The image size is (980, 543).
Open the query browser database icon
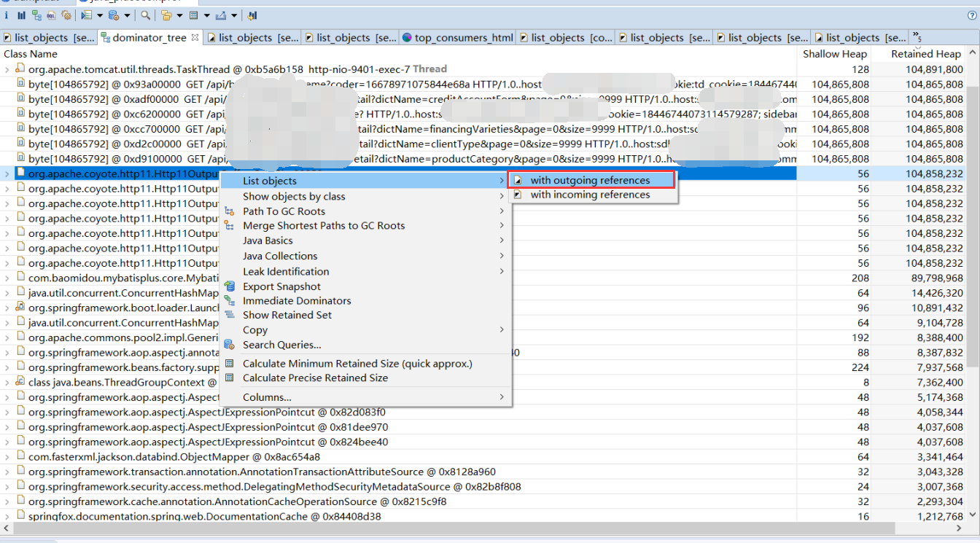113,15
